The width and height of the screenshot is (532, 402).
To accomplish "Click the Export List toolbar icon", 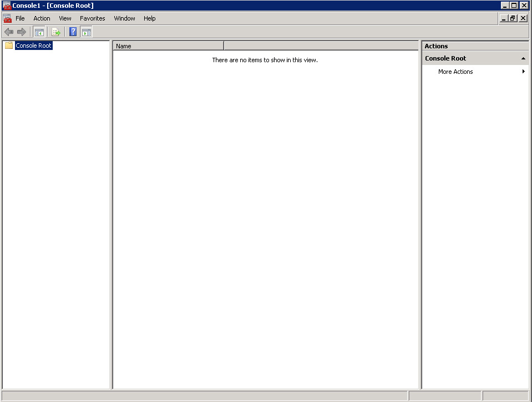I will (x=56, y=32).
